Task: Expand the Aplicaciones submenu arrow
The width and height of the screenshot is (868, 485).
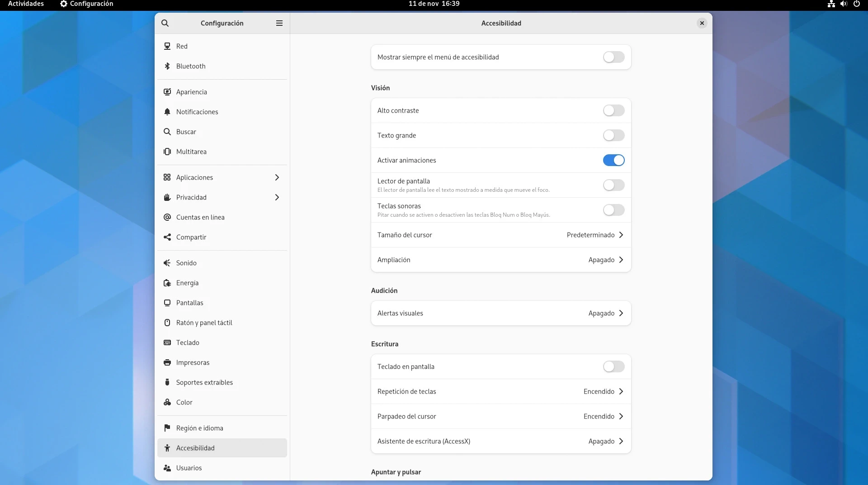Action: pos(277,177)
